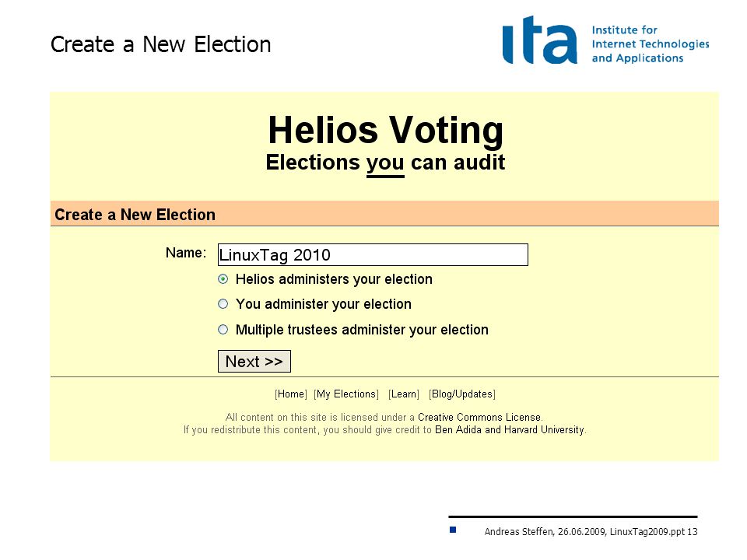The height and width of the screenshot is (560, 747).
Task: Click Ben Adida and Harvard University link
Action: (509, 429)
